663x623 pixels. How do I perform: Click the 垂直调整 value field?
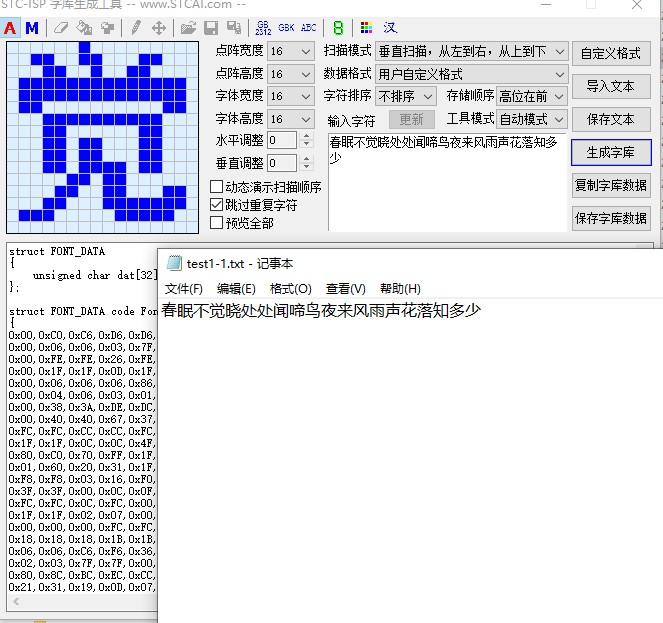tap(282, 163)
